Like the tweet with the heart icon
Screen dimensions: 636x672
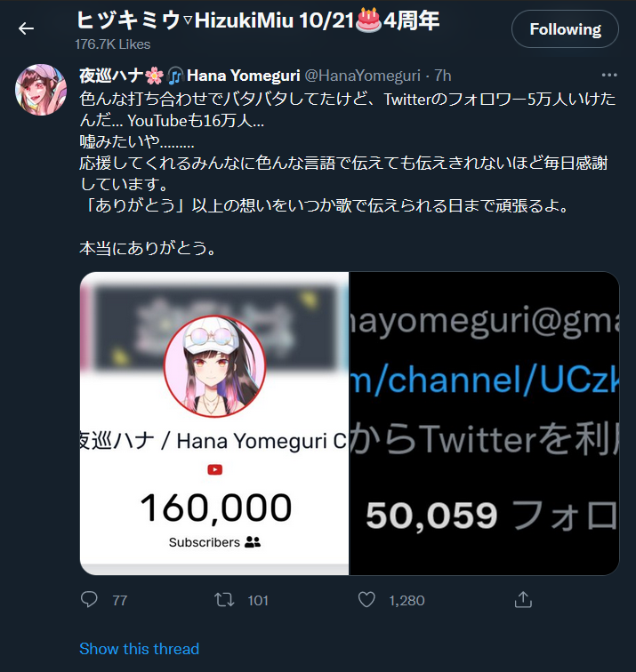tap(366, 600)
